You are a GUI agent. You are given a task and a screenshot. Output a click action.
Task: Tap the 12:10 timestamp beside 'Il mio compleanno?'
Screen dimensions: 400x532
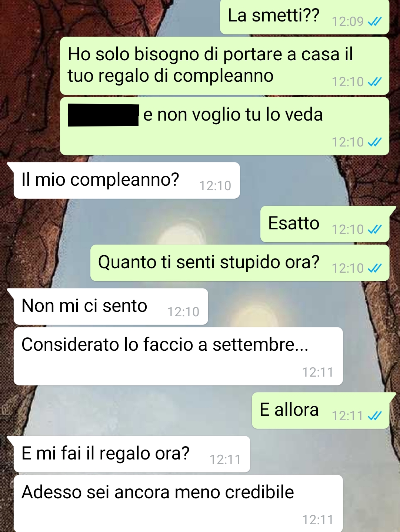[x=215, y=186]
